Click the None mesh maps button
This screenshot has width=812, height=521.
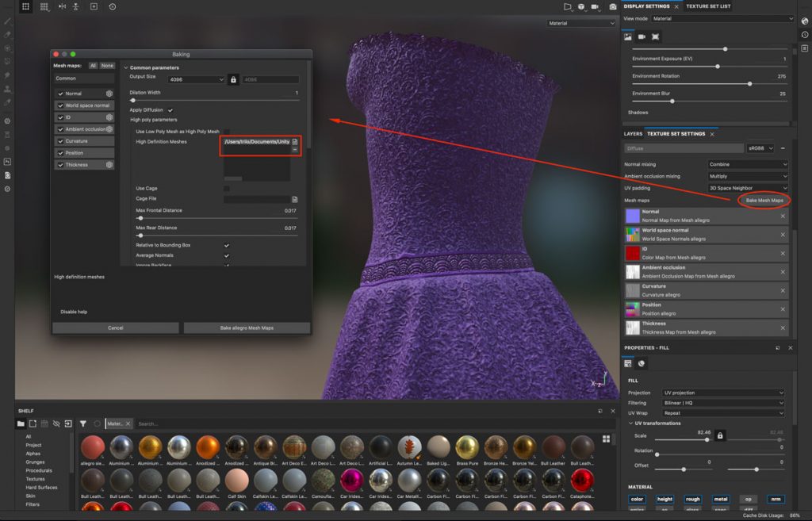pyautogui.click(x=107, y=66)
